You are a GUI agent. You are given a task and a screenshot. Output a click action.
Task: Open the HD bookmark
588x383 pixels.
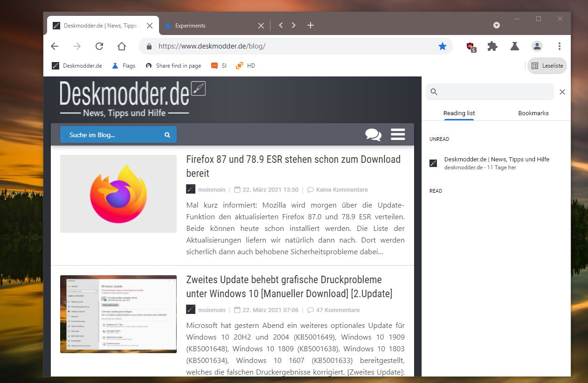tap(245, 66)
